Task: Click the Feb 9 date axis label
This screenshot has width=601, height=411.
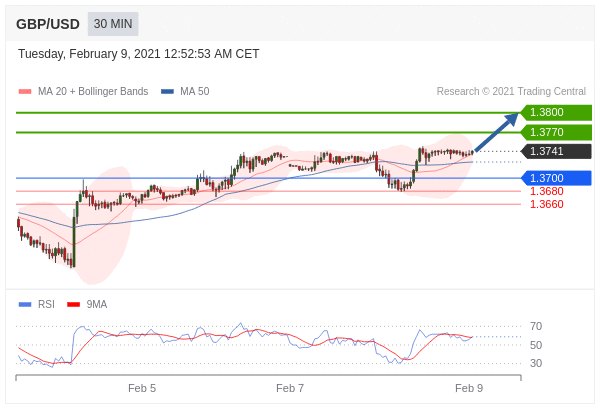Action: click(469, 388)
